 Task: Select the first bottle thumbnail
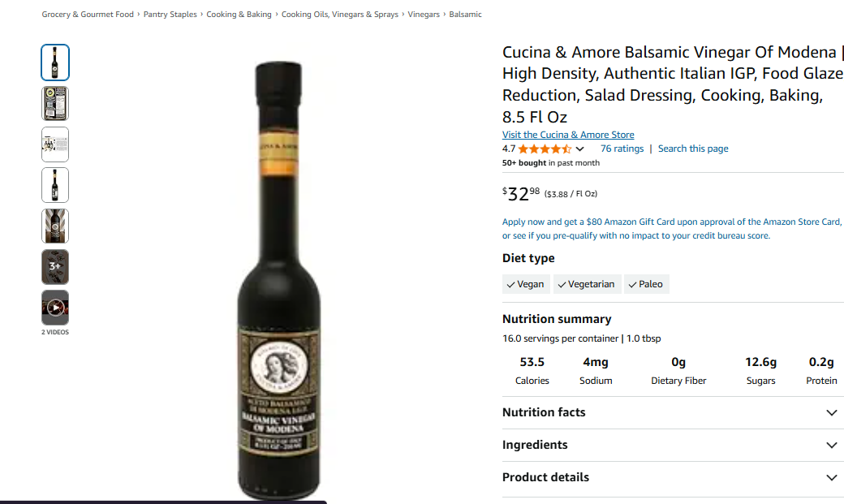pos(55,62)
